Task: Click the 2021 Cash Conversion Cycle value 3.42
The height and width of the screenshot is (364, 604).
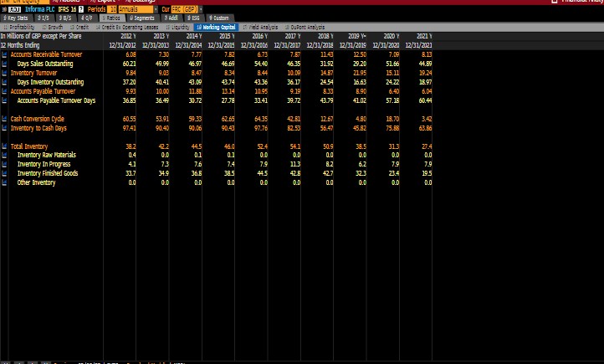Action: coord(427,119)
